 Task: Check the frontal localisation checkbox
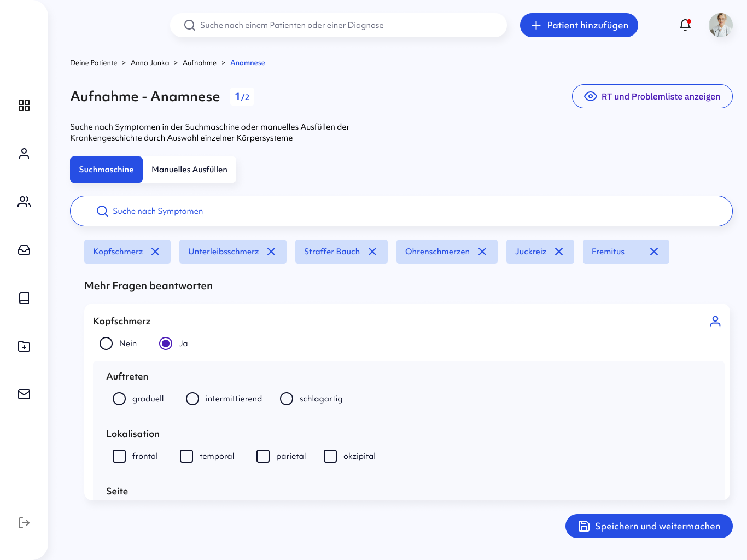(119, 456)
